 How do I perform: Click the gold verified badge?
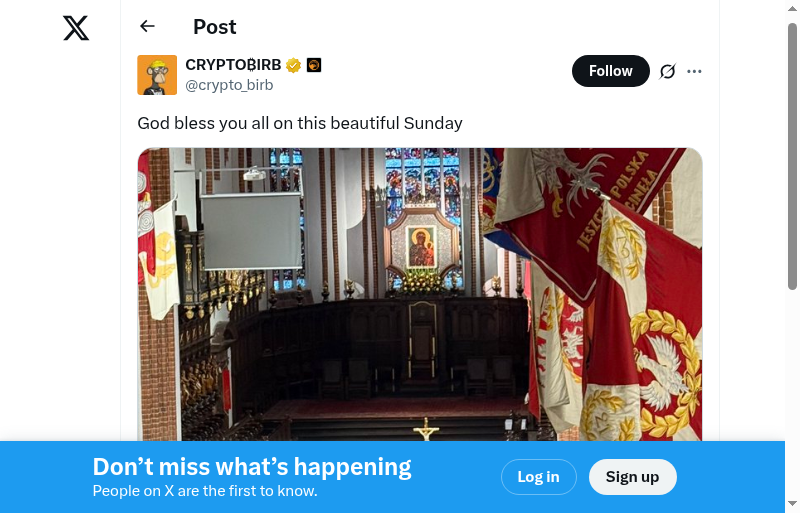pyautogui.click(x=294, y=66)
